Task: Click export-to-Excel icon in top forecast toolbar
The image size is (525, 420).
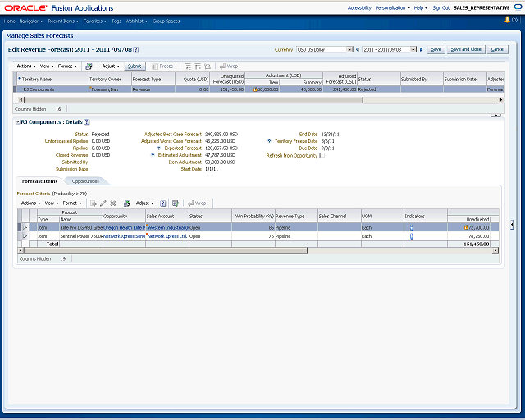Action: 89,66
